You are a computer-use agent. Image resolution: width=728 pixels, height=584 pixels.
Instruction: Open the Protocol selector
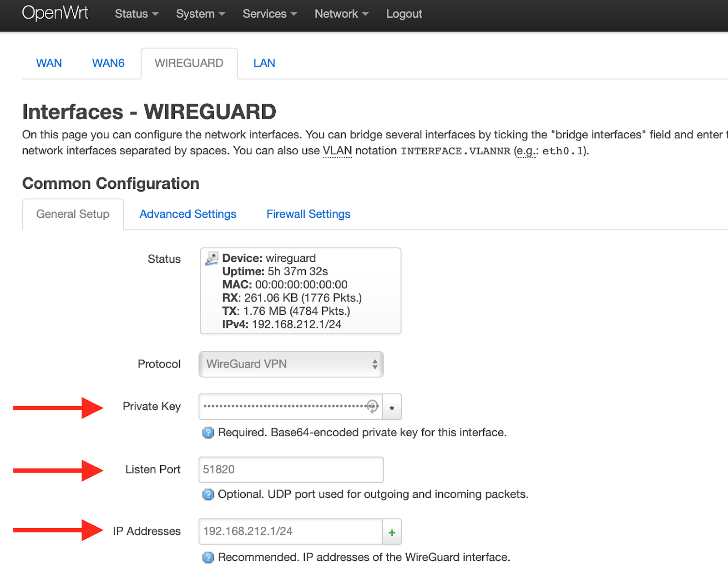291,364
